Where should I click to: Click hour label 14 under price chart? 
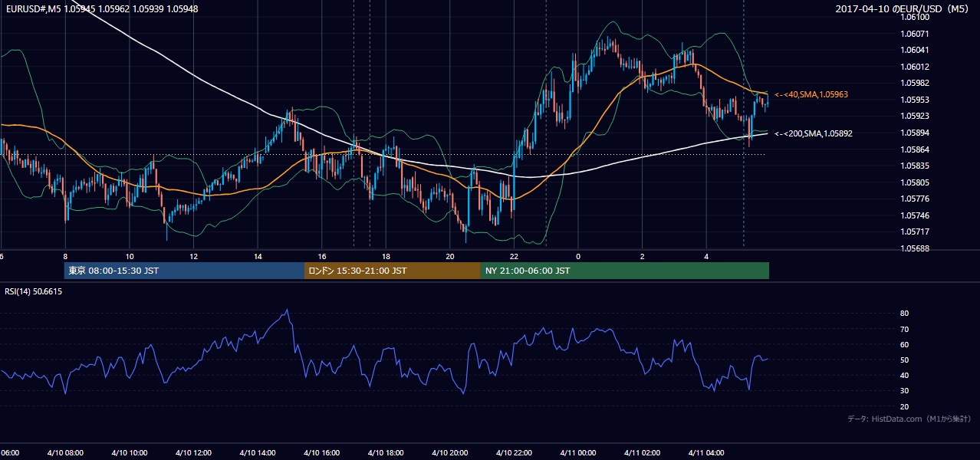[x=258, y=256]
